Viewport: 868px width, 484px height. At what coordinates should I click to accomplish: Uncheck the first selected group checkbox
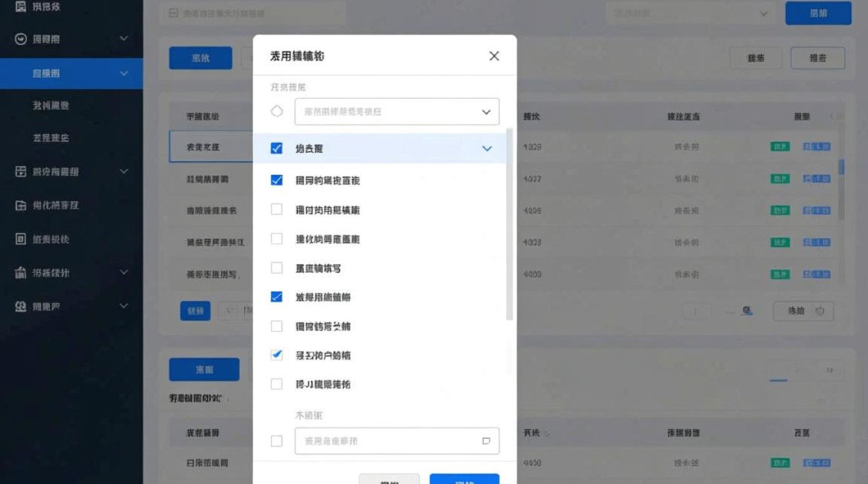click(276, 148)
